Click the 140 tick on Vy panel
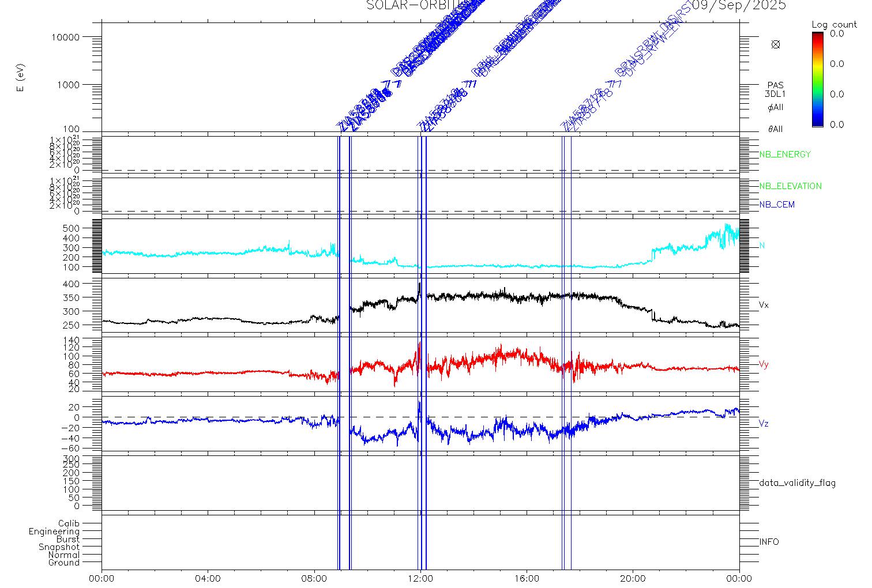The height and width of the screenshot is (588, 872). tap(72, 340)
